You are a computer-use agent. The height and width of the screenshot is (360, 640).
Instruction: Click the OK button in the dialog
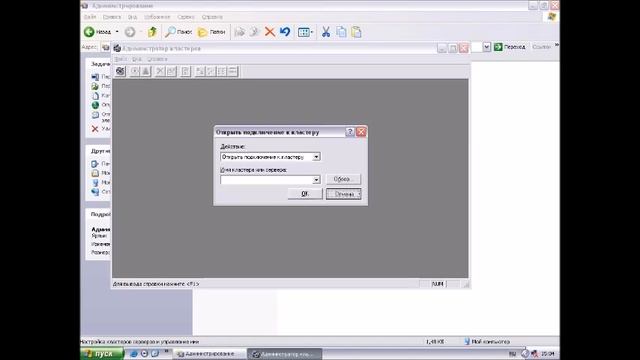point(305,194)
